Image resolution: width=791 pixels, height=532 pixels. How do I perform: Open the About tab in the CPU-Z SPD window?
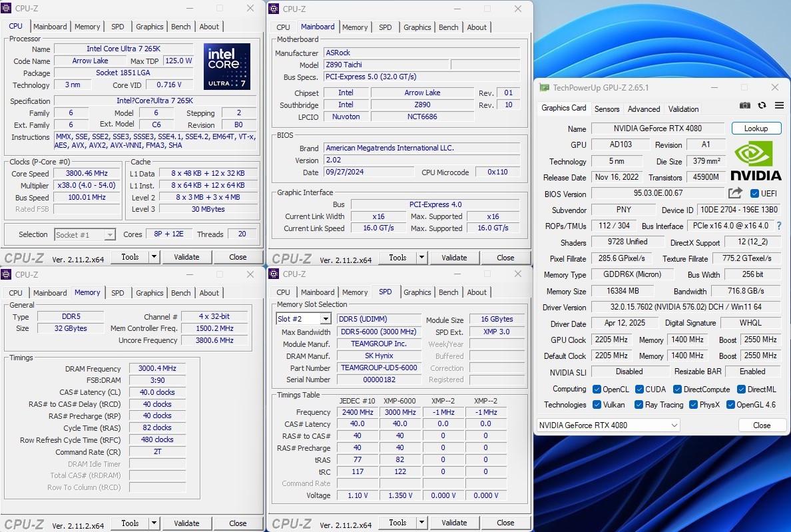click(477, 292)
